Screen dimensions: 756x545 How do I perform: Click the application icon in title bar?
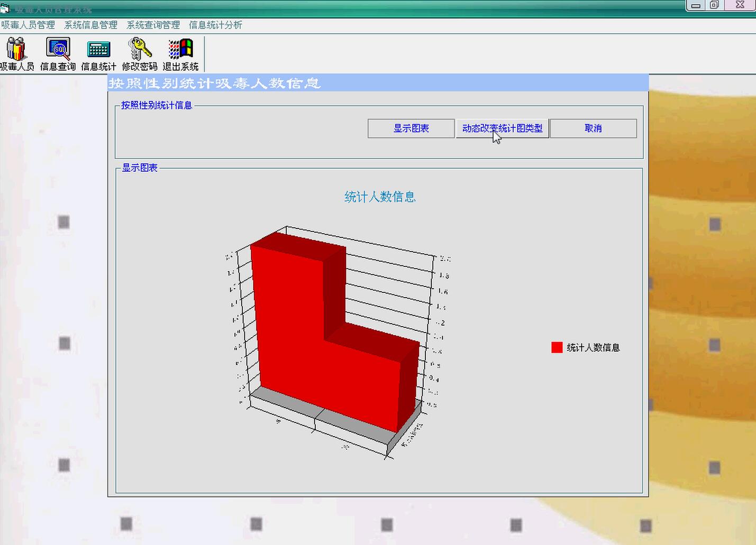5,7
